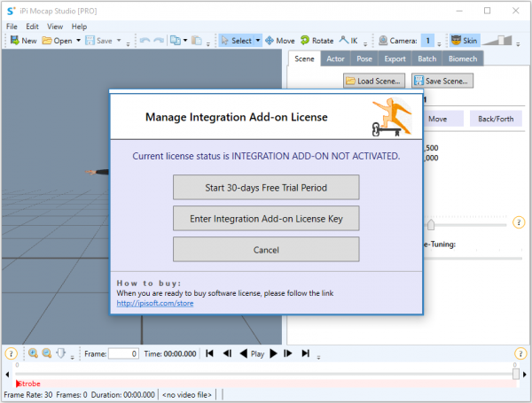Click the help icon at timeline right

[x=520, y=354]
